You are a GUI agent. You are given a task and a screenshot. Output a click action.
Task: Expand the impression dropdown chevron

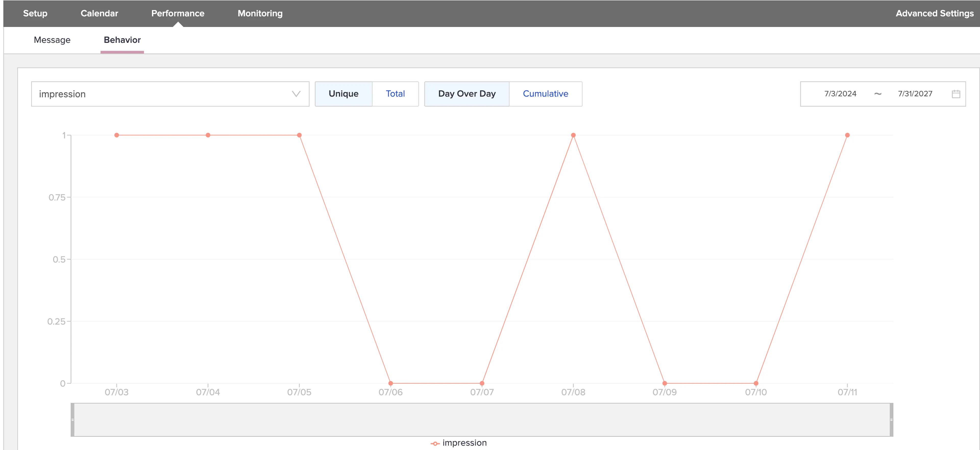click(296, 94)
